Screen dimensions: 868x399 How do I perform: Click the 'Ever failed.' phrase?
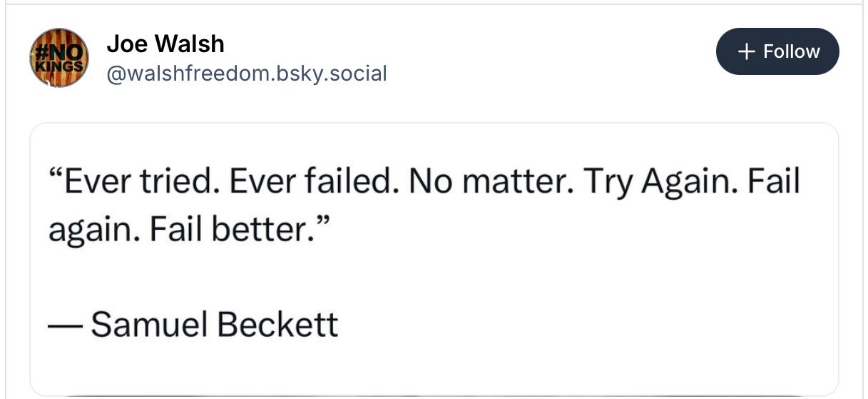[x=312, y=183]
